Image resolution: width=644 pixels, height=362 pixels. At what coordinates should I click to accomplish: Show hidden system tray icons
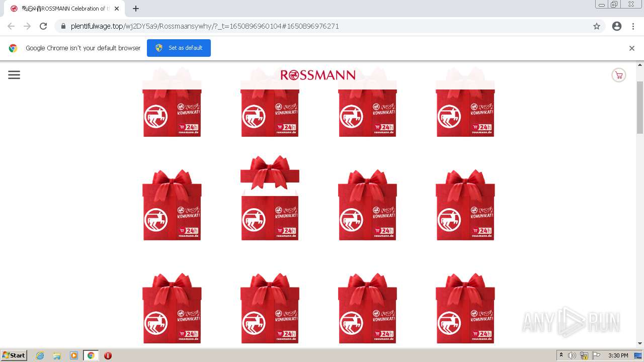[x=561, y=355]
